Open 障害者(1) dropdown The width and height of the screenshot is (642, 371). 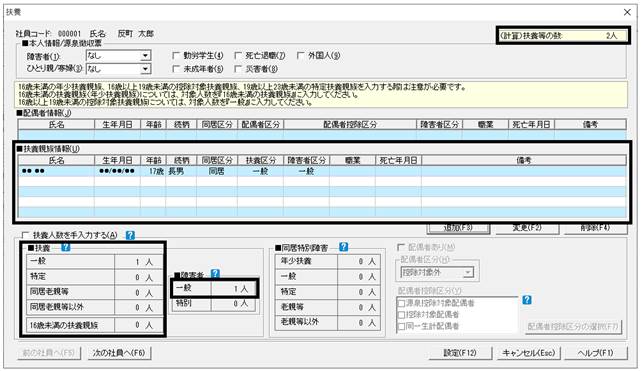coord(145,56)
